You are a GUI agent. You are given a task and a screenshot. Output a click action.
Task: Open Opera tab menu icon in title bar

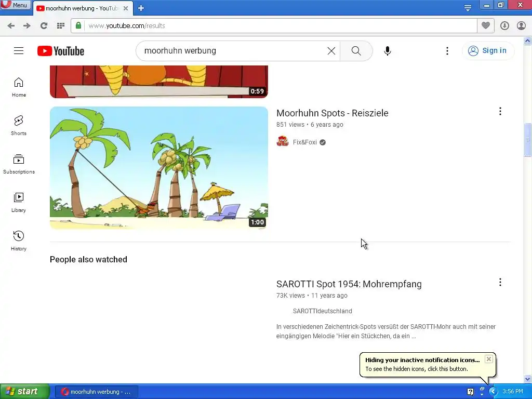[468, 8]
